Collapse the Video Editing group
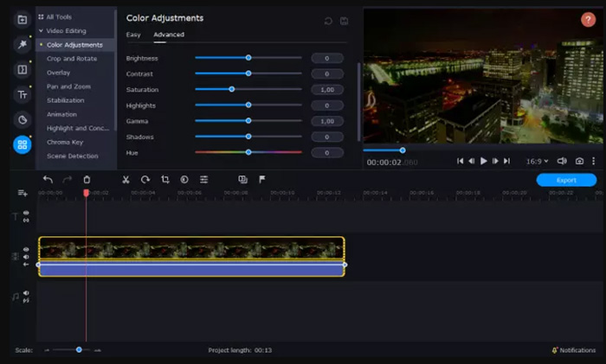606x364 pixels. click(41, 30)
